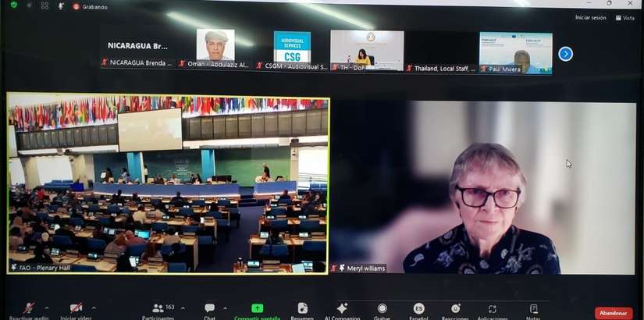Open the Notas tool
Image resolution: width=644 pixels, height=320 pixels.
[533, 310]
